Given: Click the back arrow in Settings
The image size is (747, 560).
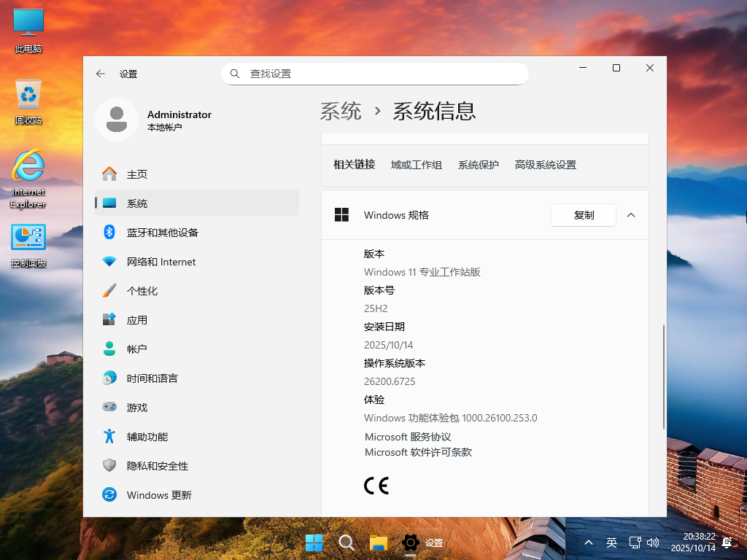Looking at the screenshot, I should coord(100,73).
